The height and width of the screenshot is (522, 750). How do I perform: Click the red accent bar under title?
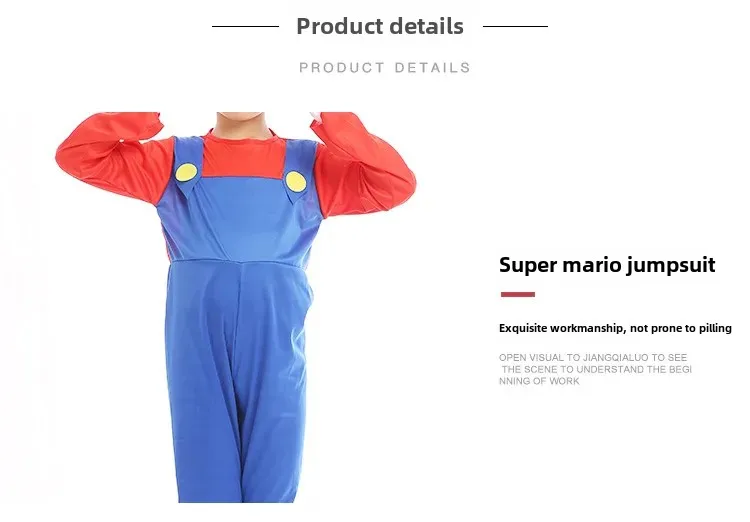[518, 294]
